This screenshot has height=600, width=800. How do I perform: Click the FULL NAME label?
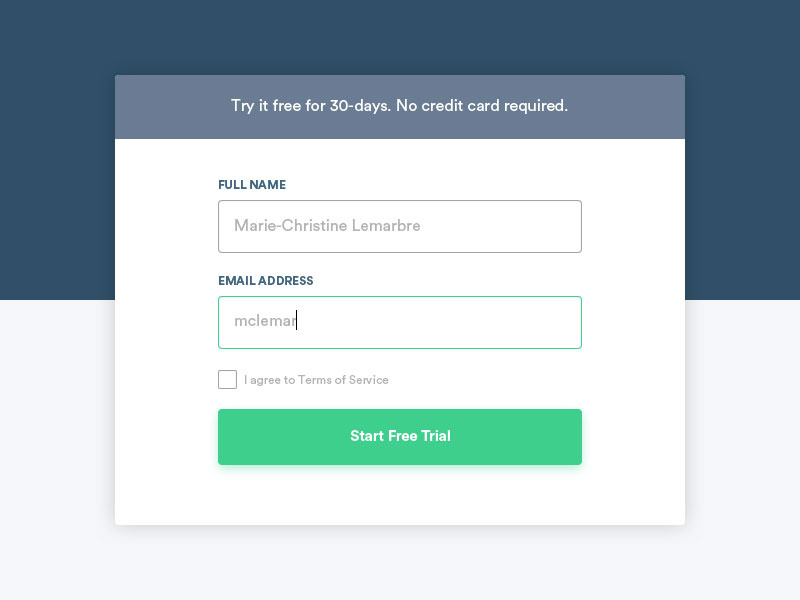click(x=251, y=185)
